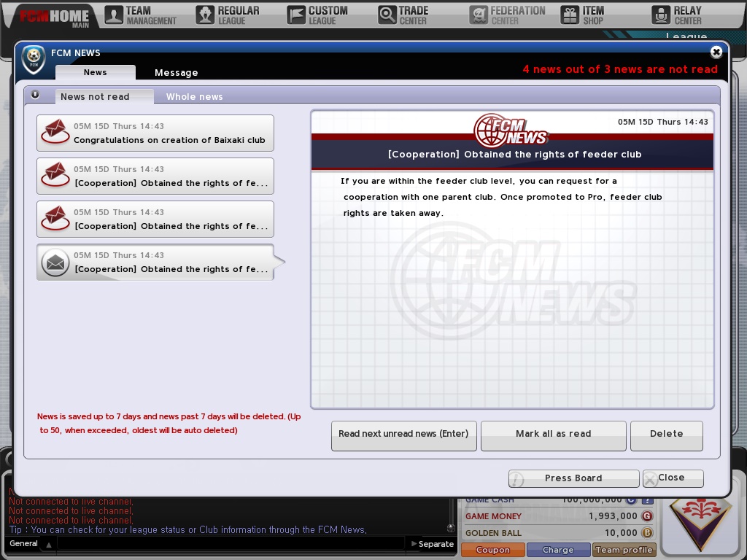The image size is (747, 560).
Task: Click the Mark all as read button
Action: click(x=553, y=433)
